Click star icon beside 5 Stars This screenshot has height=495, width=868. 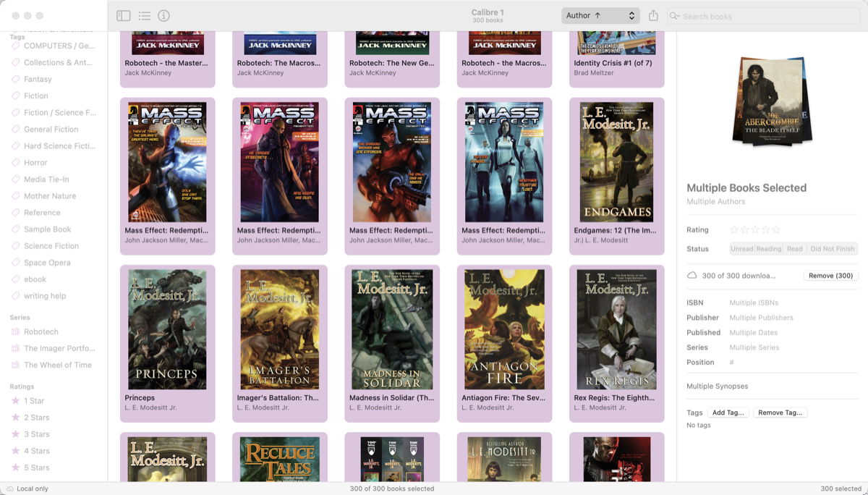(16, 467)
